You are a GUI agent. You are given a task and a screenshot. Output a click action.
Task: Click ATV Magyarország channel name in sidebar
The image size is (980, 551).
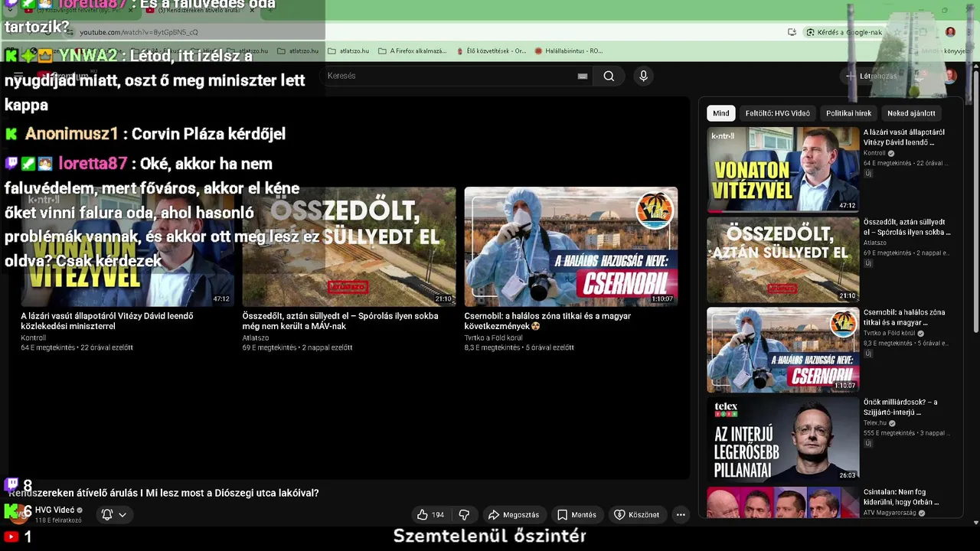(x=891, y=513)
